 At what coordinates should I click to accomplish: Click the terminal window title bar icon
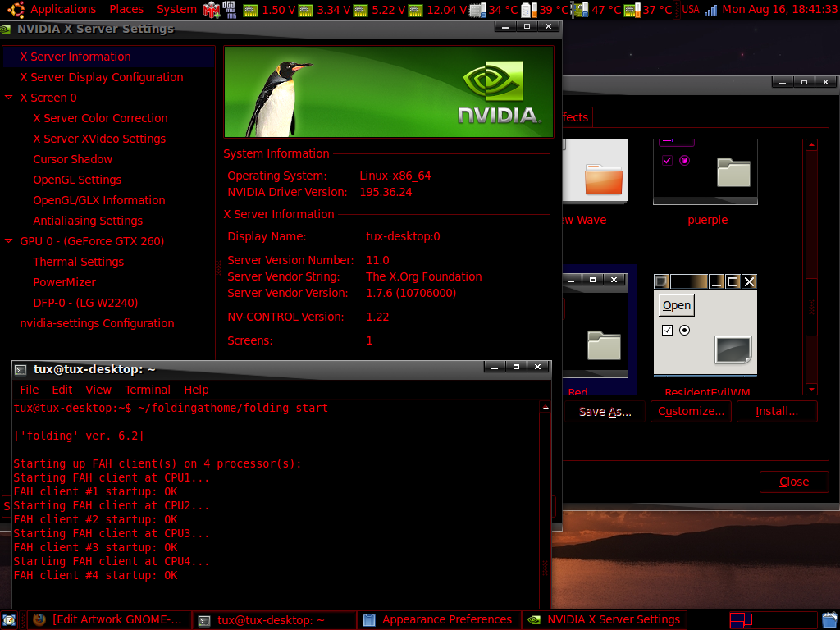coord(21,370)
